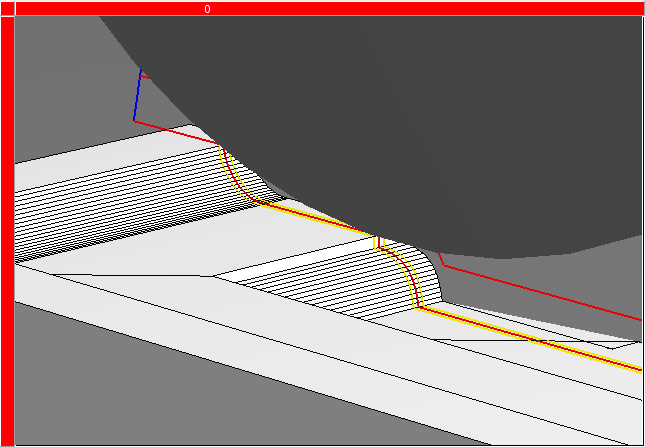The width and height of the screenshot is (646, 448).
Task: Click the red vertical bar on the left edge
Action: pyautogui.click(x=7, y=230)
